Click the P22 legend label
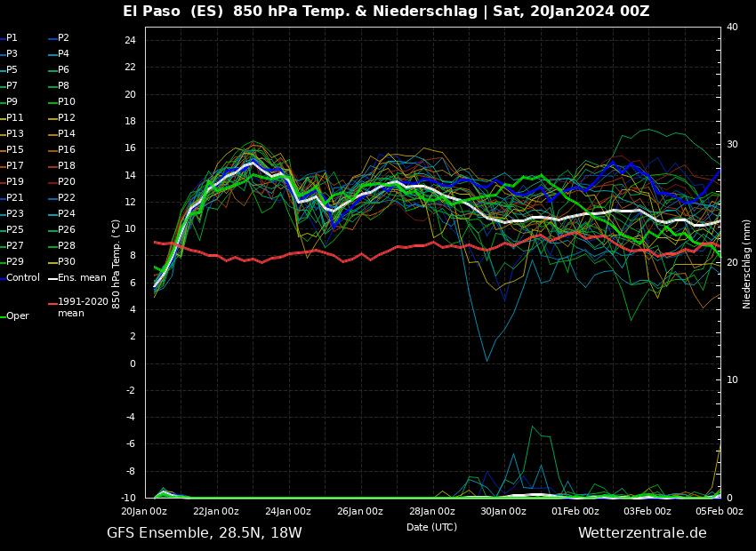The height and width of the screenshot is (551, 756). [x=67, y=198]
